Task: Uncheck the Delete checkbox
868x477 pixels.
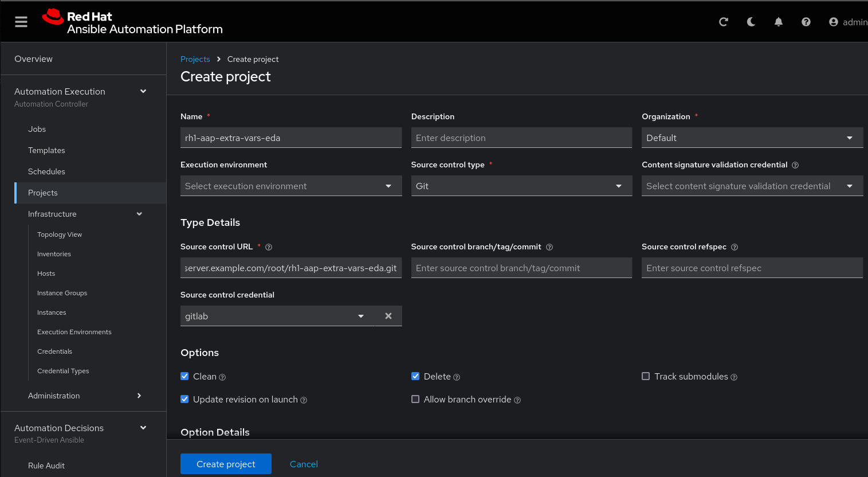Action: pos(415,376)
